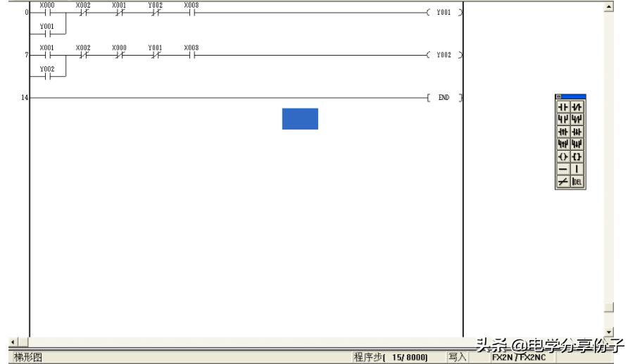
Task: Select the Y001 interlock contact on rung 7
Action: click(x=155, y=51)
